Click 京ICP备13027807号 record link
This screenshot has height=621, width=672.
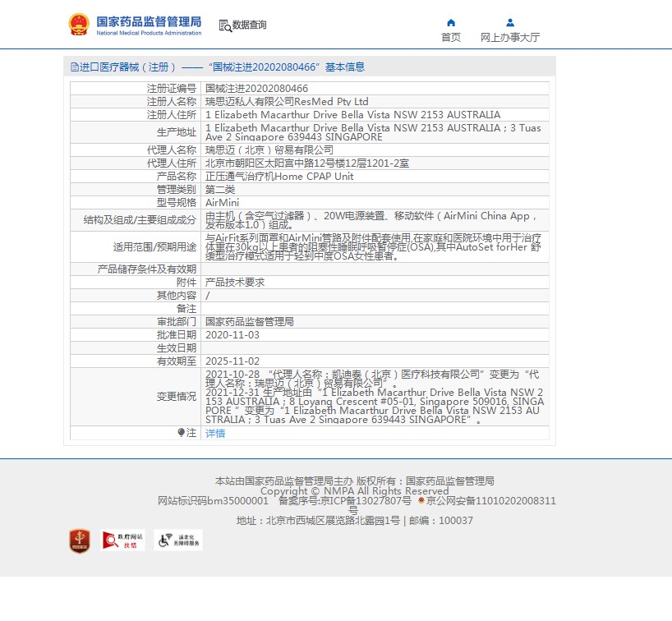(366, 500)
